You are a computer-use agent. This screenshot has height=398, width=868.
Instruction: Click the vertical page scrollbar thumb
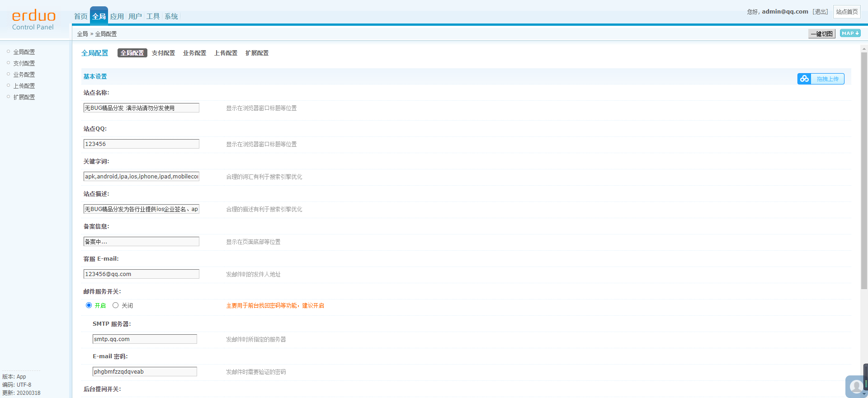pyautogui.click(x=864, y=172)
